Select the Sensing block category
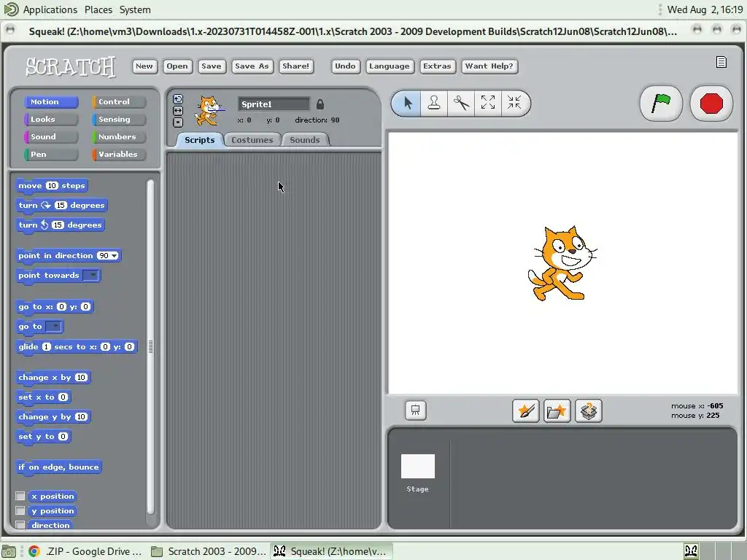 pyautogui.click(x=119, y=120)
